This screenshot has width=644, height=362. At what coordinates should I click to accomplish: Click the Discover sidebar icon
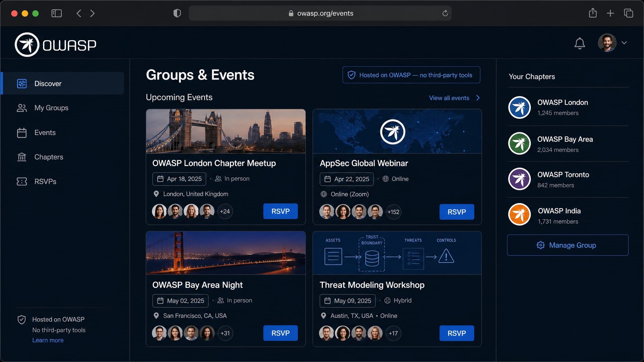point(22,83)
